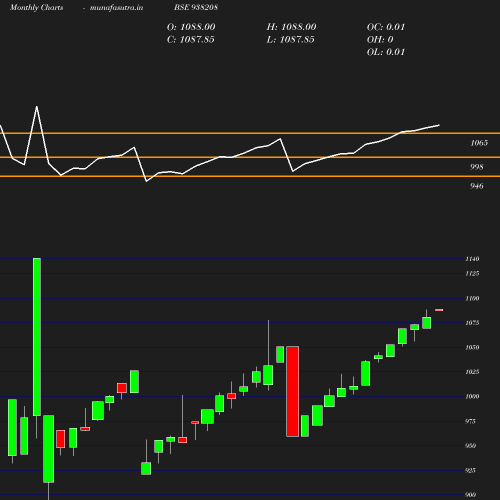Click the '946' line chart level label
The height and width of the screenshot is (500, 500).
pos(477,186)
